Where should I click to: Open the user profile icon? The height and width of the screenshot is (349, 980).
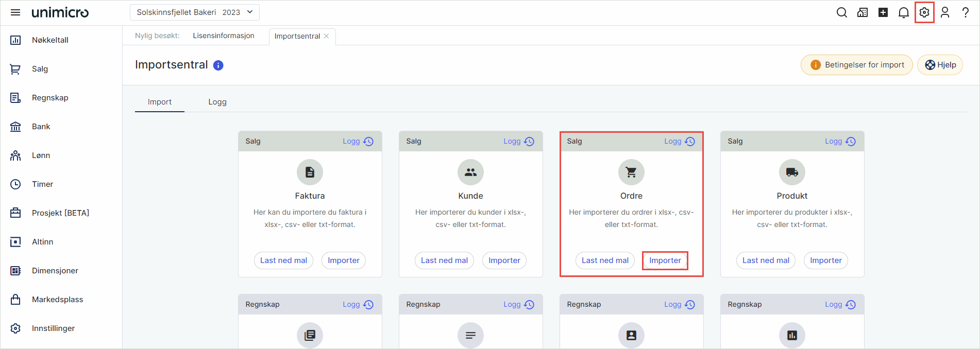(x=944, y=12)
